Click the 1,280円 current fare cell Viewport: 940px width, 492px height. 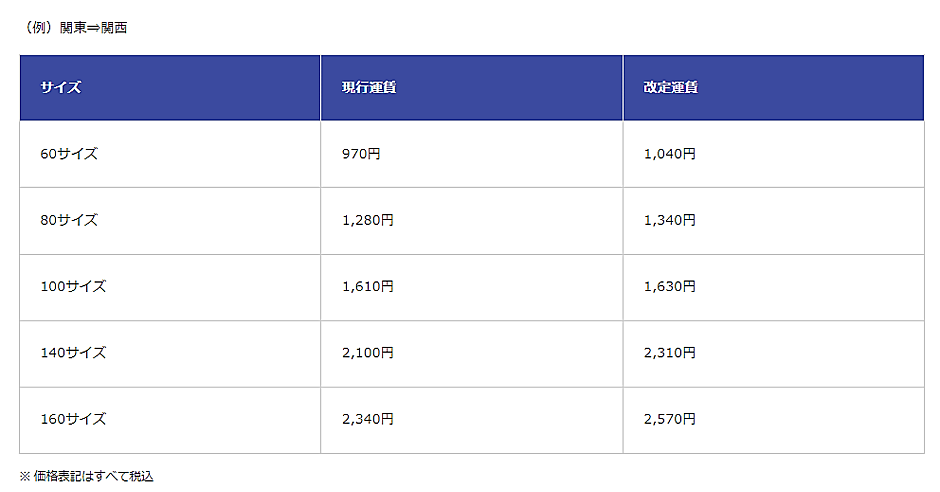367,220
